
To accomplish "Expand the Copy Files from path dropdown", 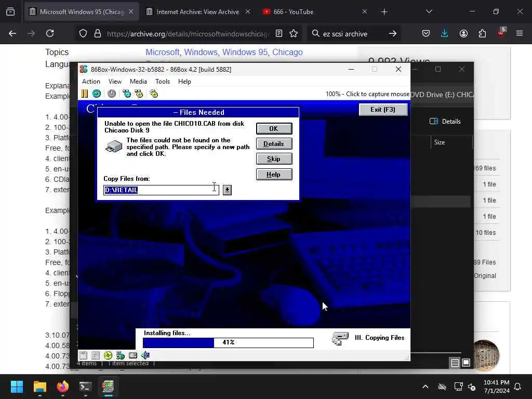I will point(228,190).
